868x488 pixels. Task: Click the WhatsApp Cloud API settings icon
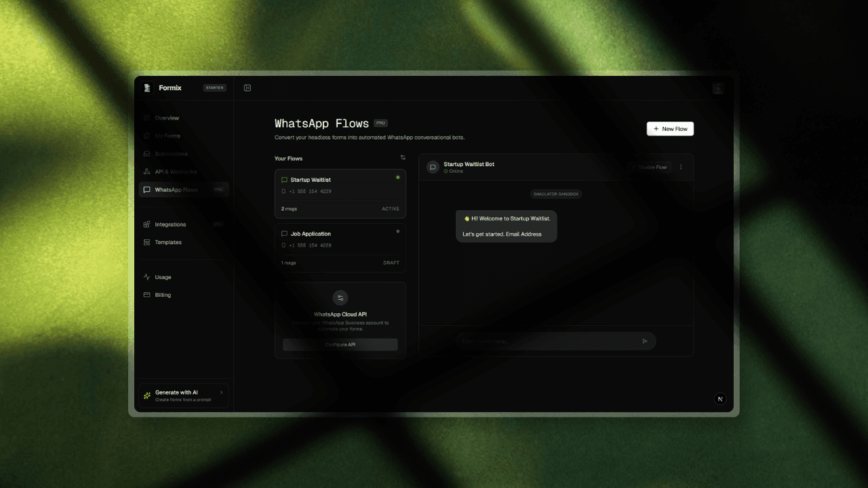click(x=340, y=298)
